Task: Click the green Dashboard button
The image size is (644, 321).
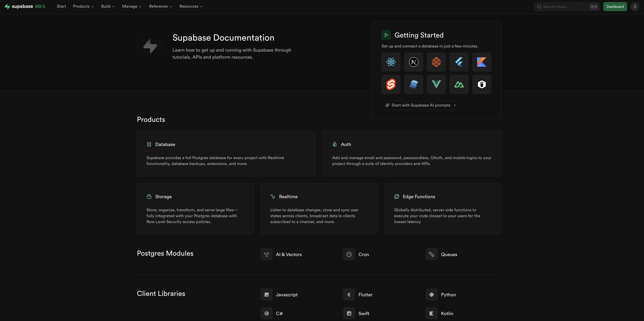Action: [x=615, y=7]
